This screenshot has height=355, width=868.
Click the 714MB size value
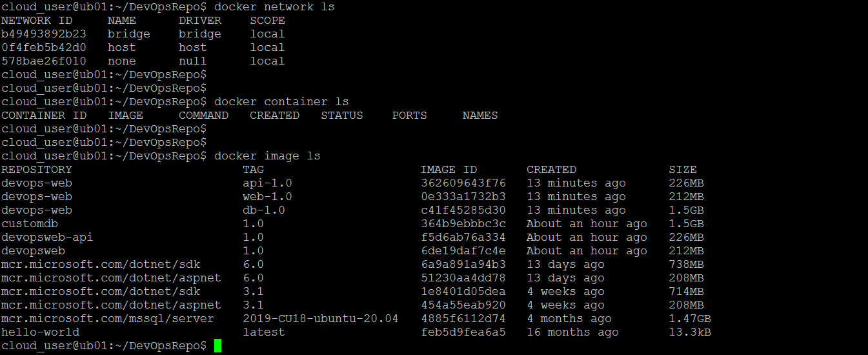686,292
